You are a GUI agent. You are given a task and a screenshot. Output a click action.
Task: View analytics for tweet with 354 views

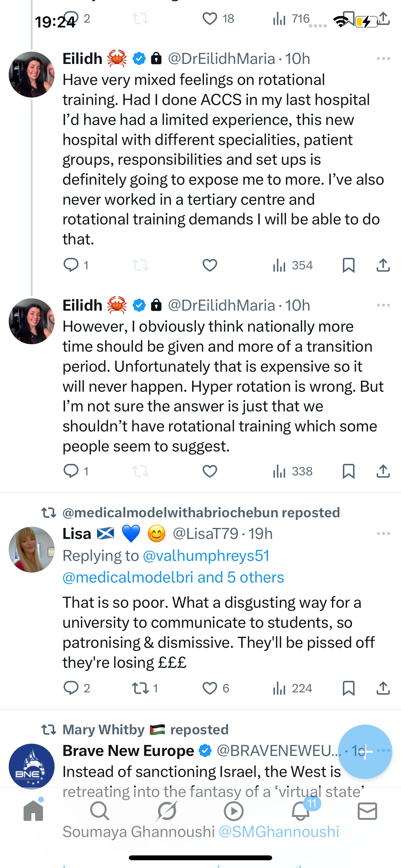293,265
